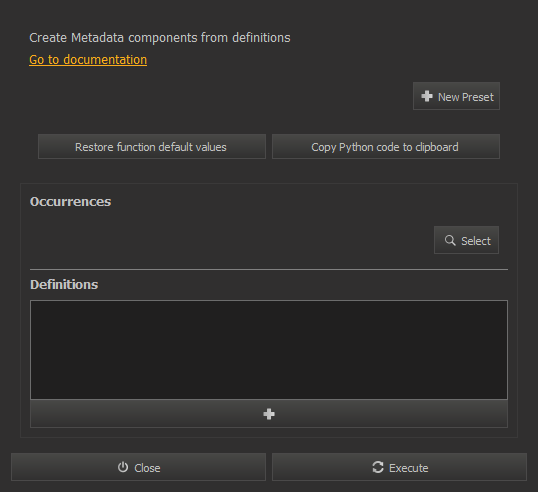This screenshot has width=538, height=492.
Task: Click the empty Occurrences field left of Select
Action: coord(230,240)
